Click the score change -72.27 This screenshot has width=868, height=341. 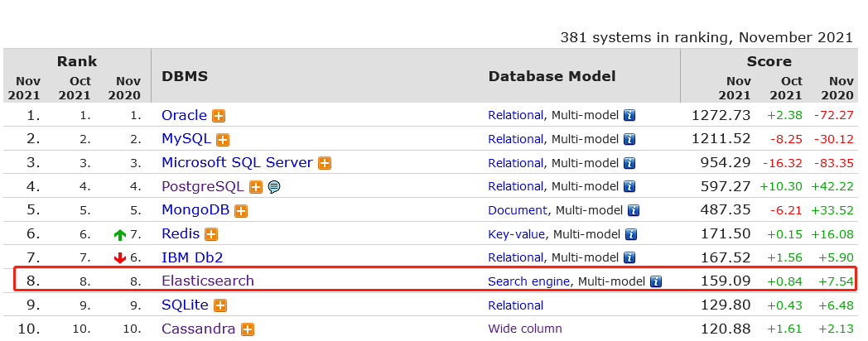834,116
